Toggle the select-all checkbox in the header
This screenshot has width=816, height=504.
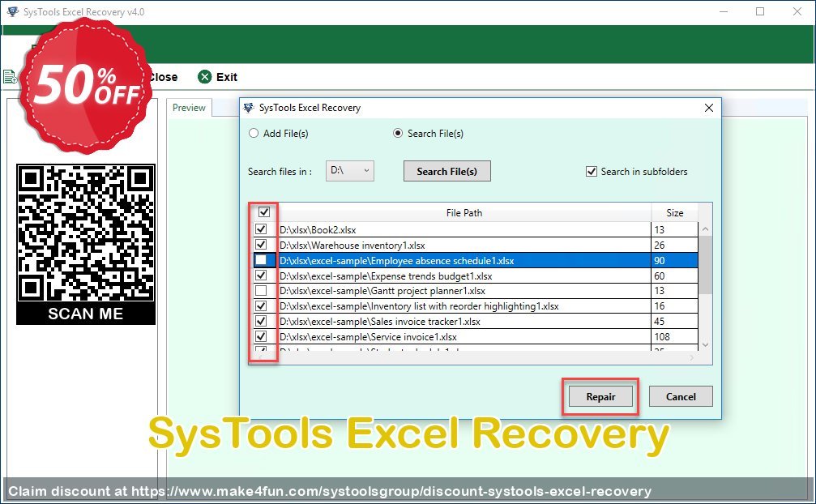(x=264, y=211)
